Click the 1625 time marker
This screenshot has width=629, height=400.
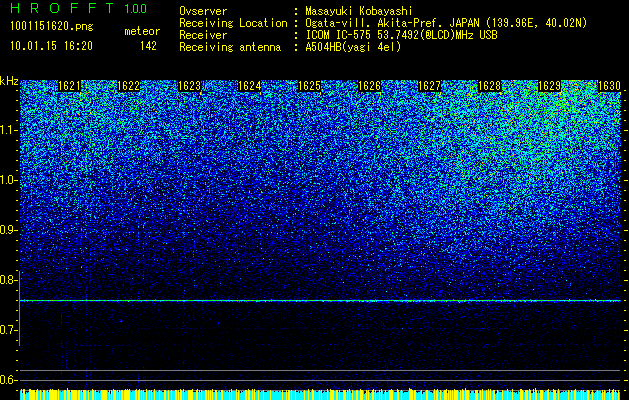(309, 86)
